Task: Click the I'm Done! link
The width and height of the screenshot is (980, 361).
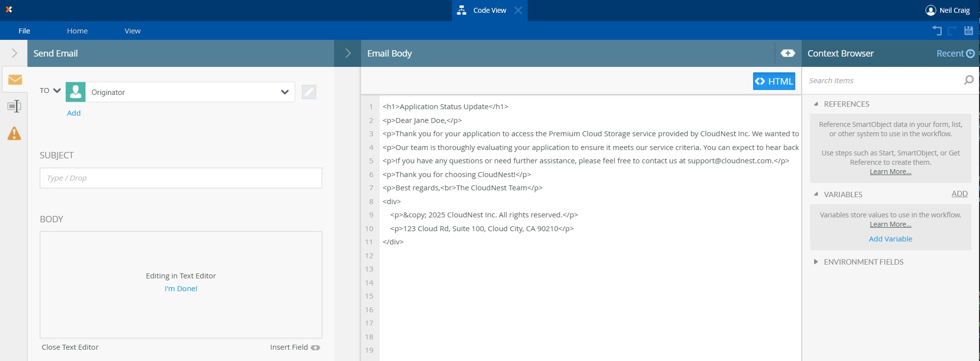Action: [x=181, y=289]
